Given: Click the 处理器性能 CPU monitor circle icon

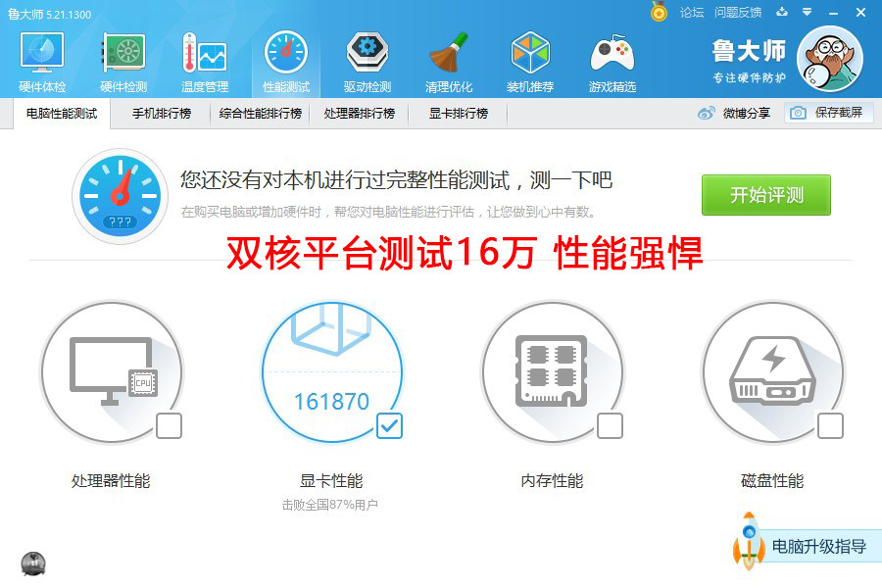Looking at the screenshot, I should click(112, 372).
